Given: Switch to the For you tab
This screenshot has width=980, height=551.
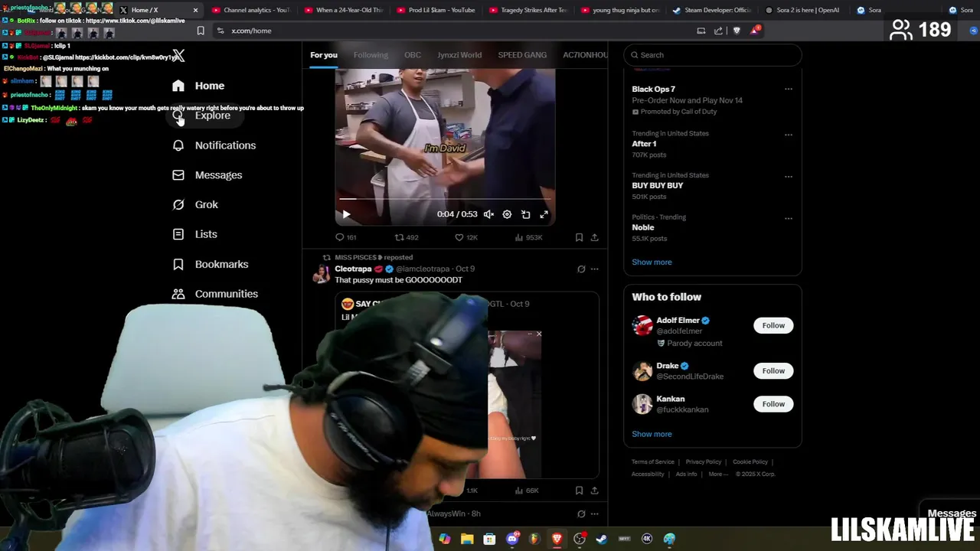Looking at the screenshot, I should click(x=323, y=55).
